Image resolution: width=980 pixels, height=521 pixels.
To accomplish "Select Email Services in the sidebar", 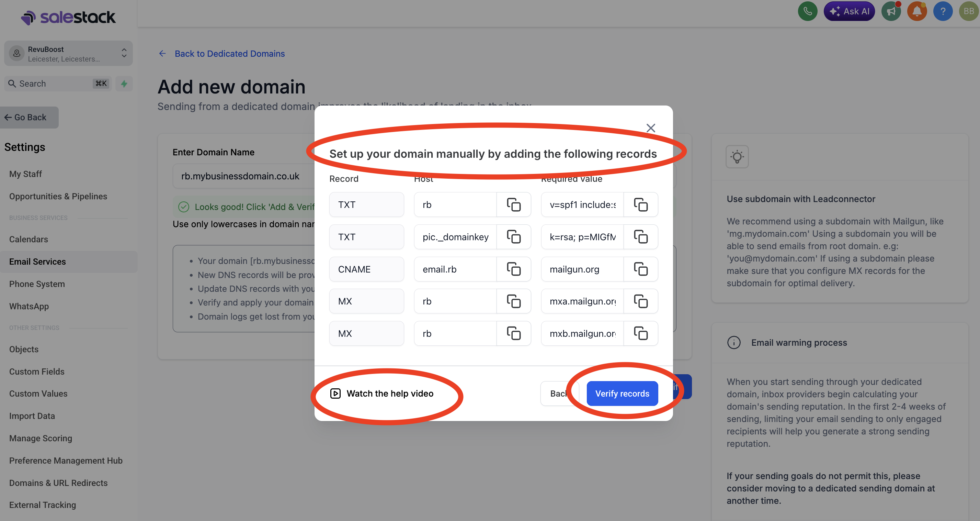I will [68, 262].
